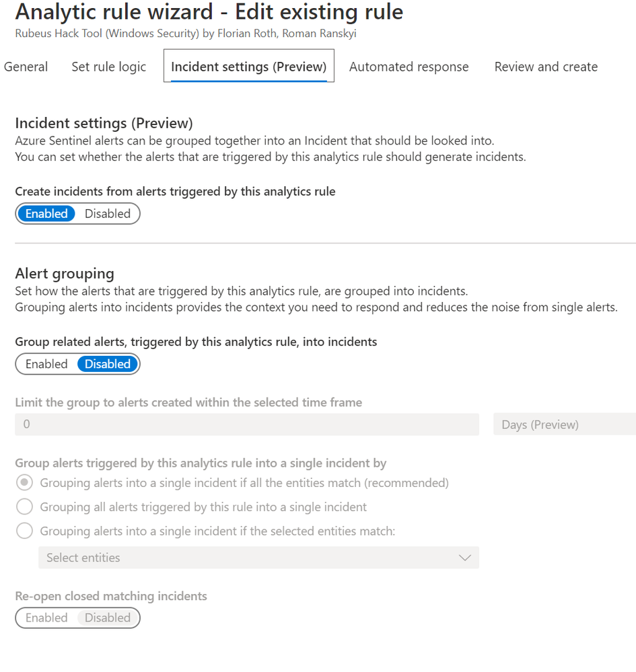
Task: Open the General tab
Action: tap(26, 67)
